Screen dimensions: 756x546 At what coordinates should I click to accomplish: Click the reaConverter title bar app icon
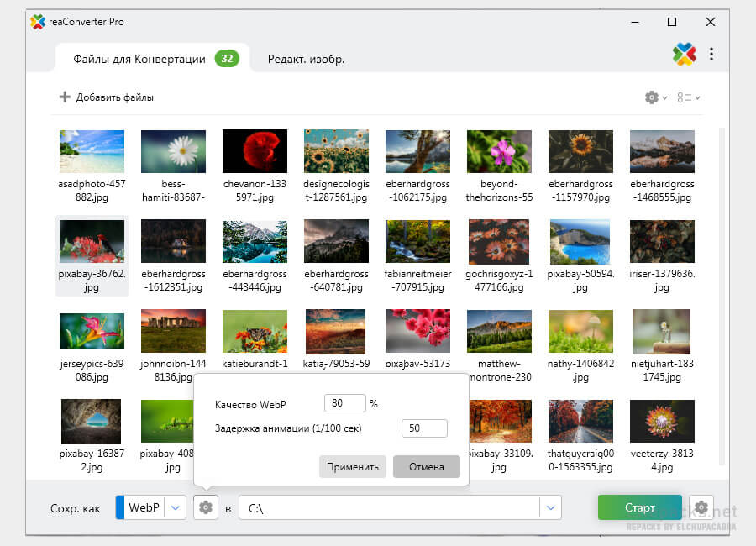[37, 22]
